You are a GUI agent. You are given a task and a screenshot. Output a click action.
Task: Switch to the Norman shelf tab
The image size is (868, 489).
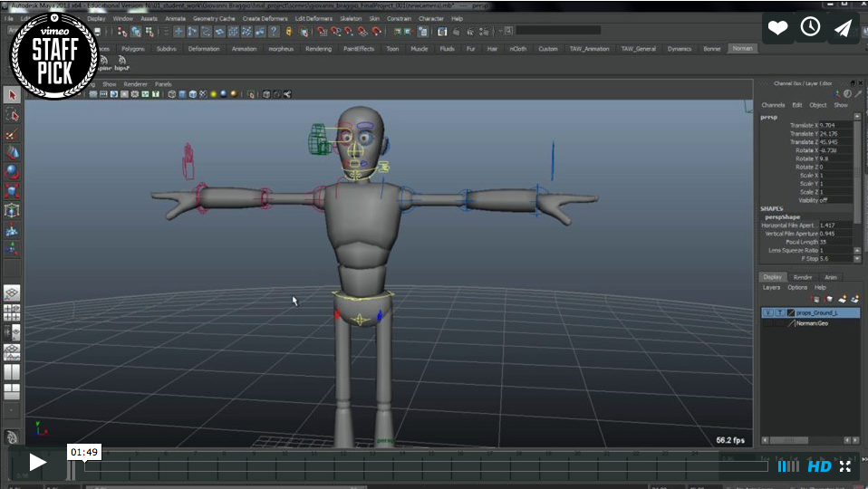[742, 49]
